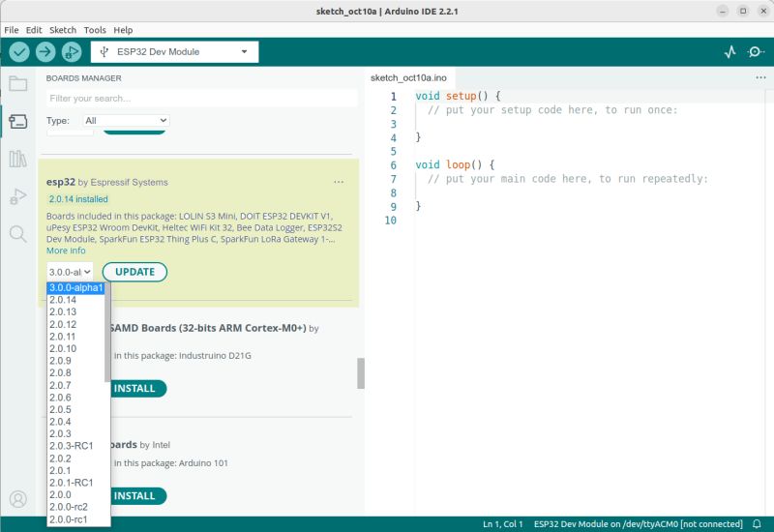Viewport: 774px width, 532px height.
Task: Click board port status in status bar
Action: 639,523
